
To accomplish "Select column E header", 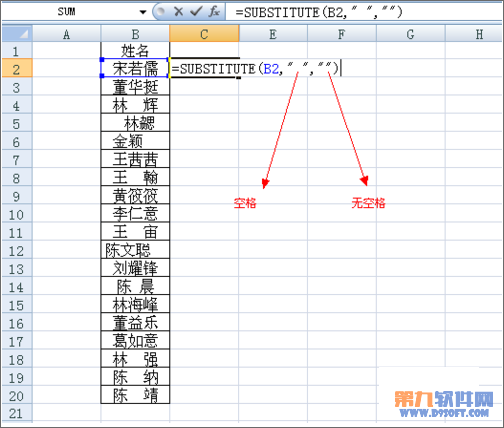I will coord(273,34).
